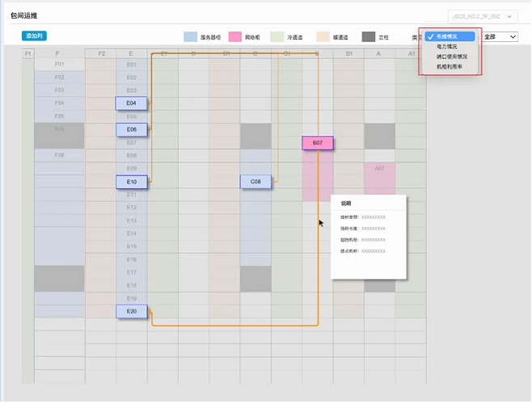Image resolution: width=532 pixels, height=404 pixels.
Task: Click the E10 rack node
Action: [132, 182]
